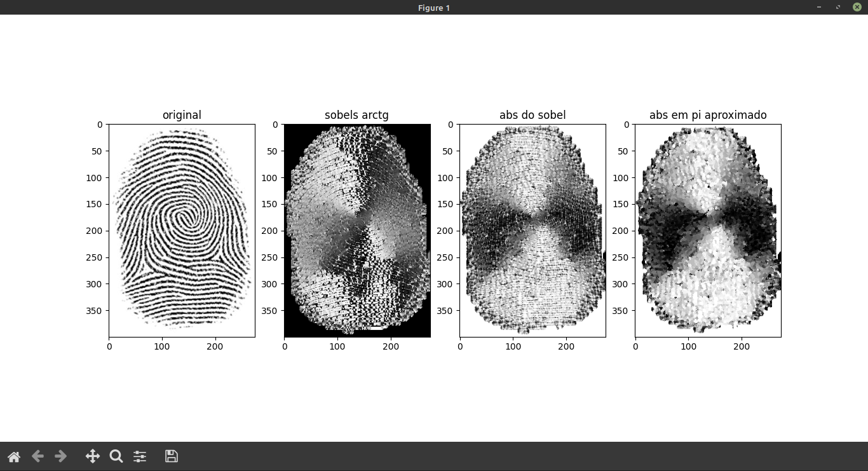The width and height of the screenshot is (868, 471).
Task: Select the Zoom to rectangle magnifier
Action: [116, 456]
